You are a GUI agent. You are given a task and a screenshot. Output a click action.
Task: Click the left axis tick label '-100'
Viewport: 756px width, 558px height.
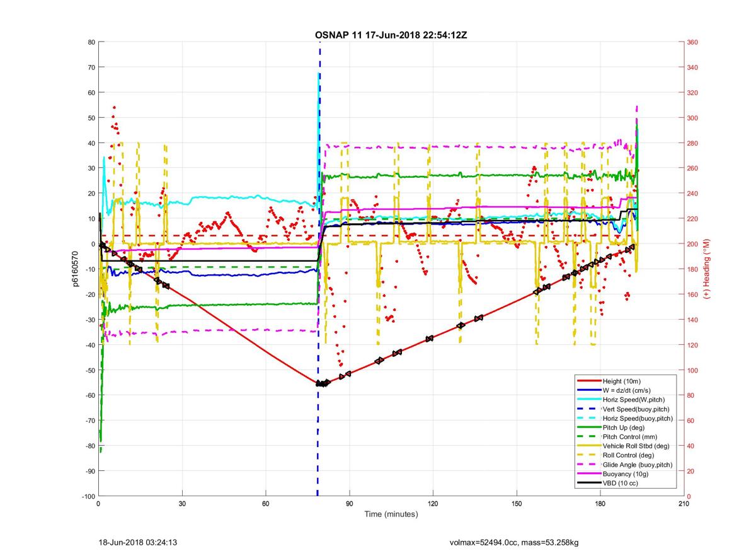click(x=88, y=496)
